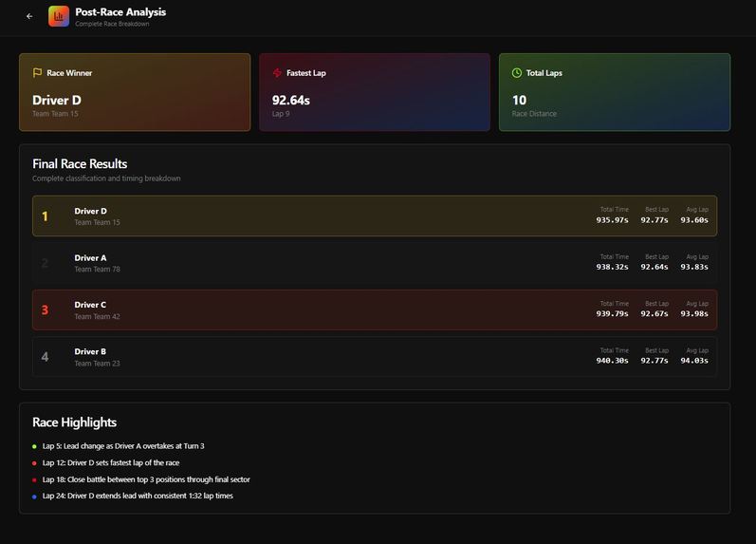Click the Final Race Results heading
756x544 pixels.
[80, 164]
